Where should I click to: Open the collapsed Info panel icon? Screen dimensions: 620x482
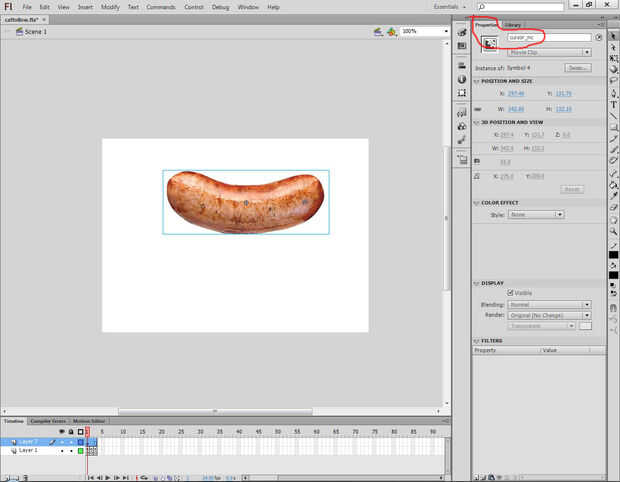tap(462, 79)
